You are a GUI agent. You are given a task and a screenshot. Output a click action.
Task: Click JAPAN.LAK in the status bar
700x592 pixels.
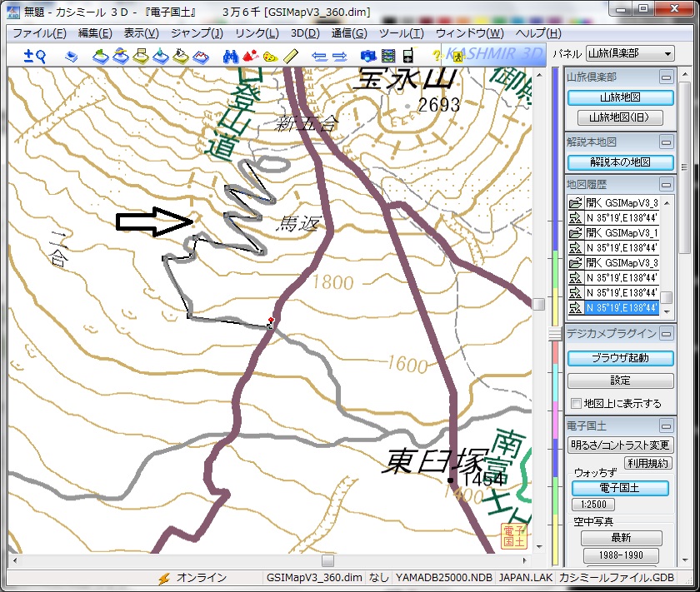526,578
